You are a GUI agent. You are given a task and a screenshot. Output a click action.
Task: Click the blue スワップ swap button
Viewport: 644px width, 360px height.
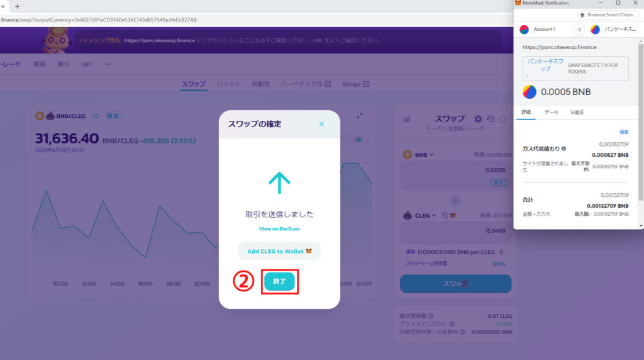[455, 284]
